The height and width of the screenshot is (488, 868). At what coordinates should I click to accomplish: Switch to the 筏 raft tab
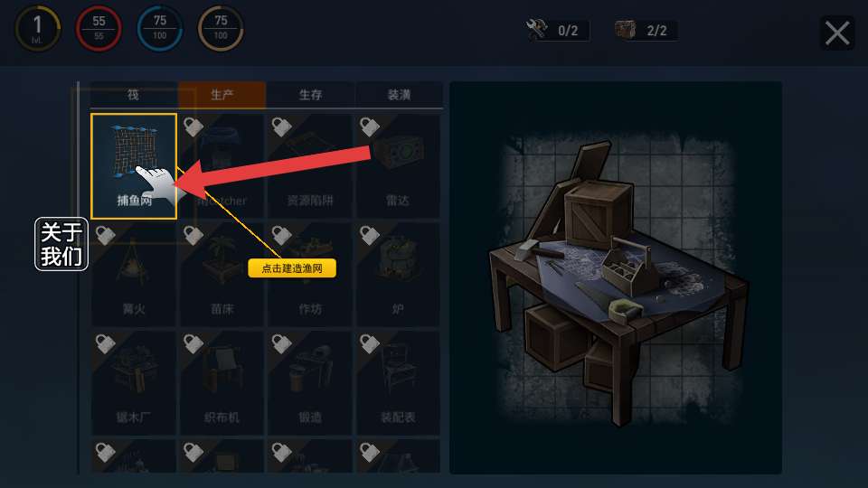coord(134,95)
